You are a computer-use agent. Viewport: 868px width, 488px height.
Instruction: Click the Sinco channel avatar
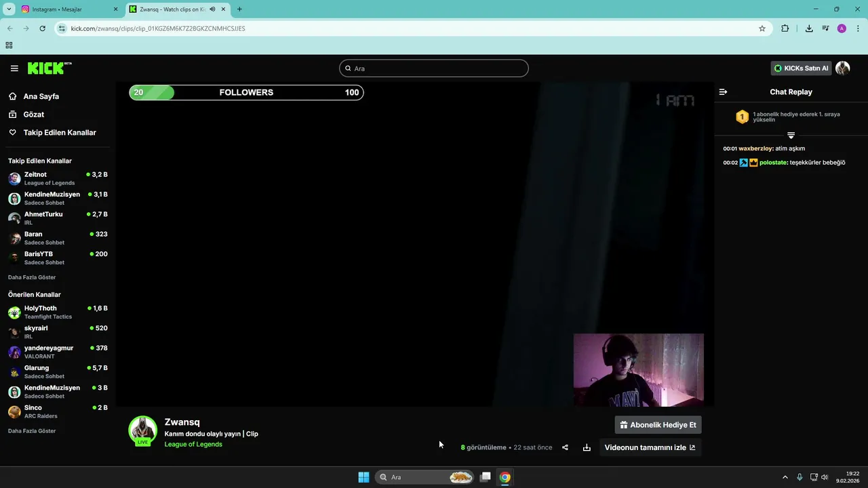[14, 411]
